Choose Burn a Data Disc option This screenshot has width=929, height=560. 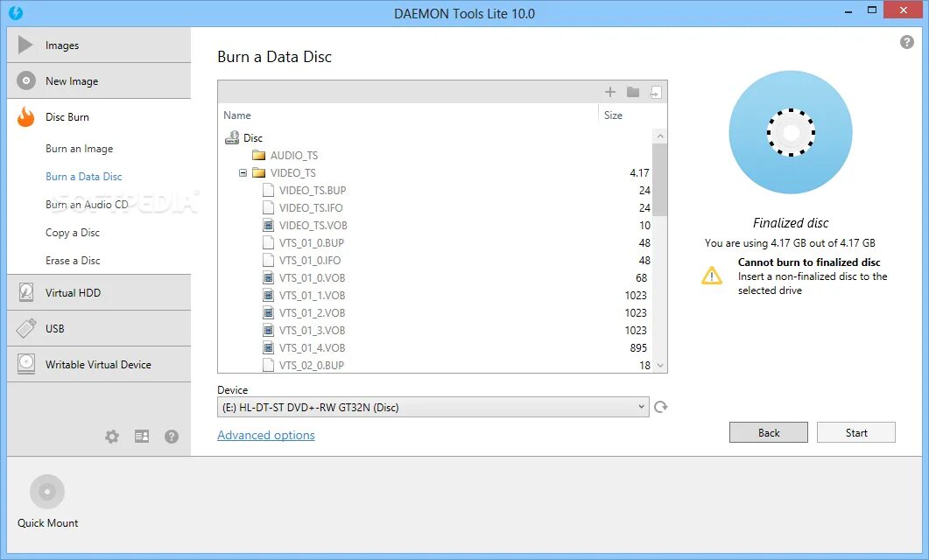click(x=83, y=177)
